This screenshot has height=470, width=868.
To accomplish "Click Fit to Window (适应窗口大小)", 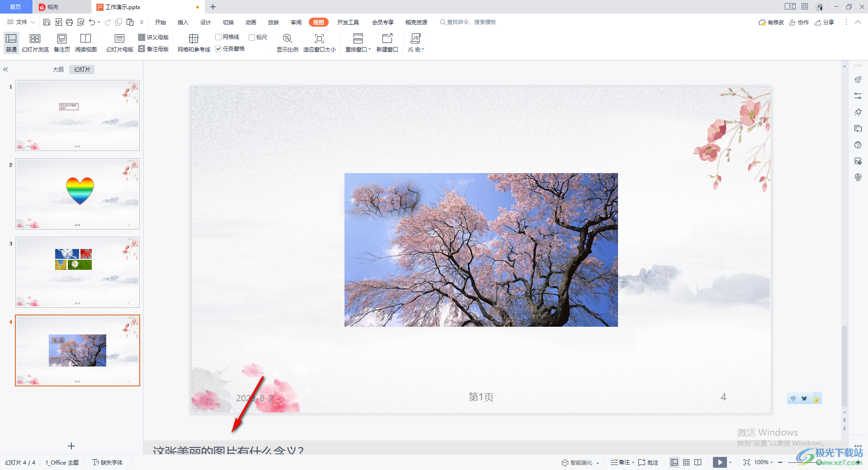I will [x=320, y=43].
